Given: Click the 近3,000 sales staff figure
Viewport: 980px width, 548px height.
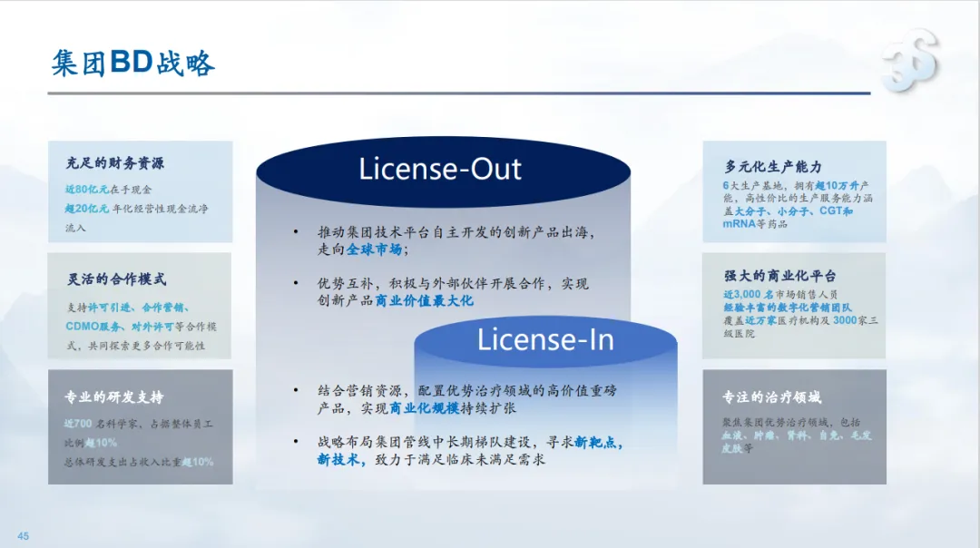Looking at the screenshot, I should [744, 295].
